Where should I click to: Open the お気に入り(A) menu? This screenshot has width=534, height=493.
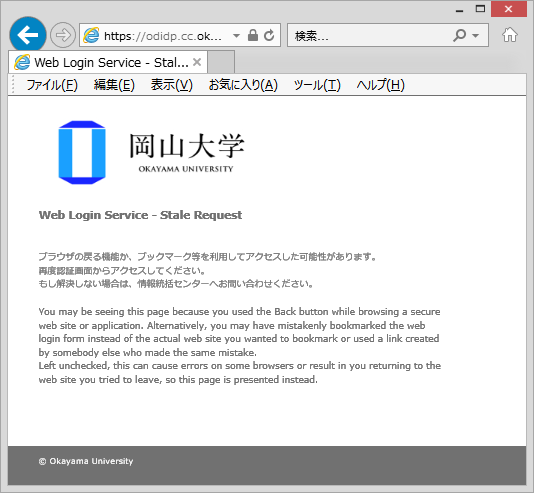click(x=243, y=85)
